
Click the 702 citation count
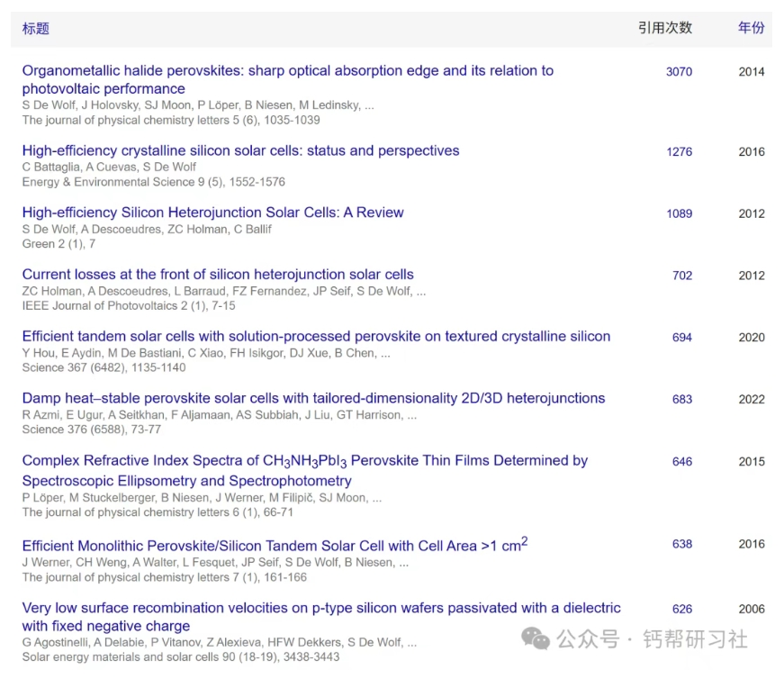tap(682, 276)
